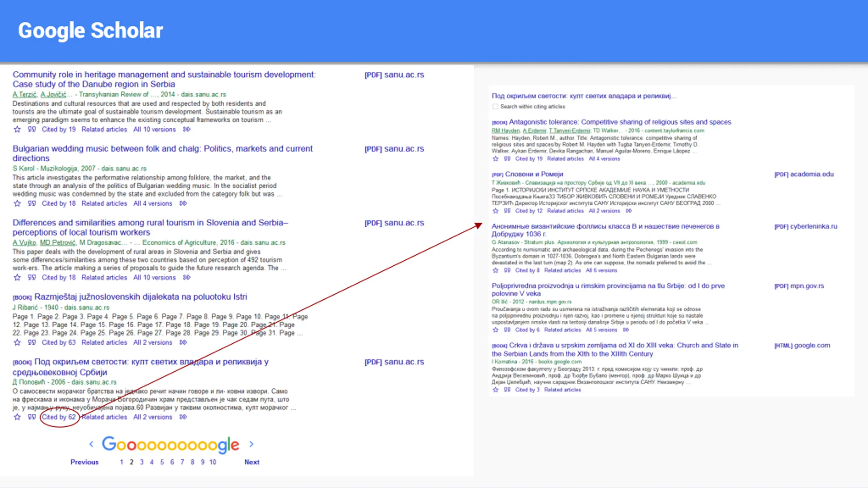The image size is (868, 488).
Task: Click the cite quote icon of the Bulgarian wedding music result
Action: (x=32, y=203)
